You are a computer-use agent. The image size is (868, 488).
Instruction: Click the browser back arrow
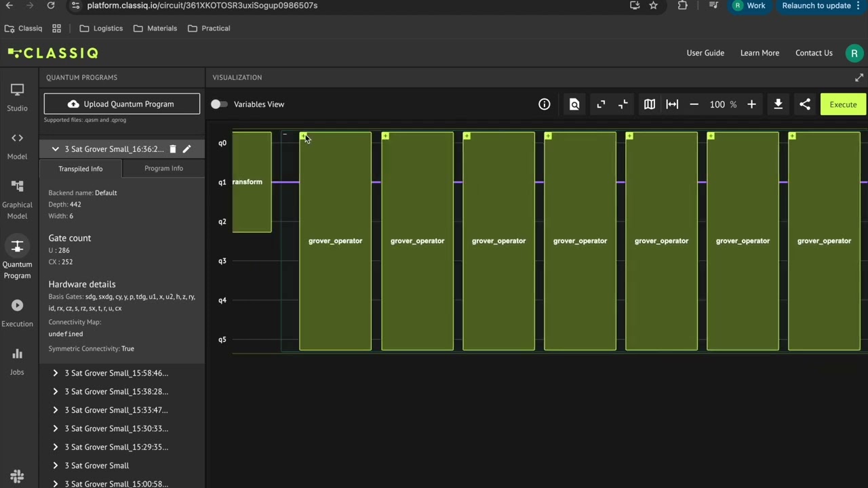pyautogui.click(x=9, y=5)
